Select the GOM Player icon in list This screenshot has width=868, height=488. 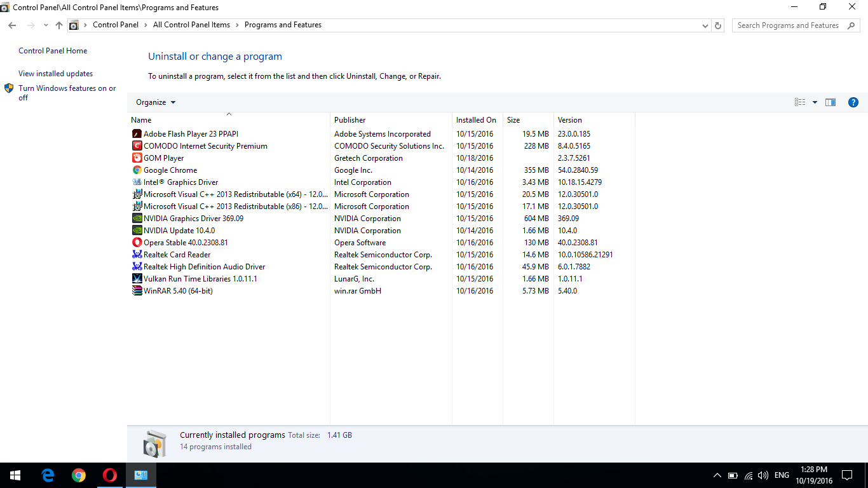click(x=137, y=158)
